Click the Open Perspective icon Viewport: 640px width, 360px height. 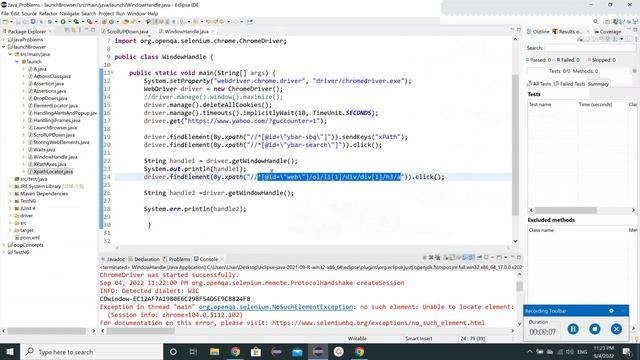point(608,22)
